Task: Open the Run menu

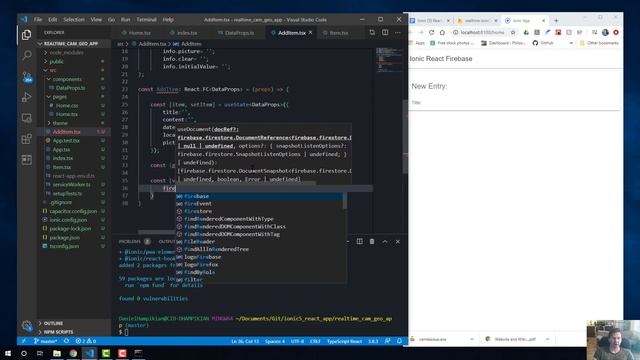Action: pos(125,19)
